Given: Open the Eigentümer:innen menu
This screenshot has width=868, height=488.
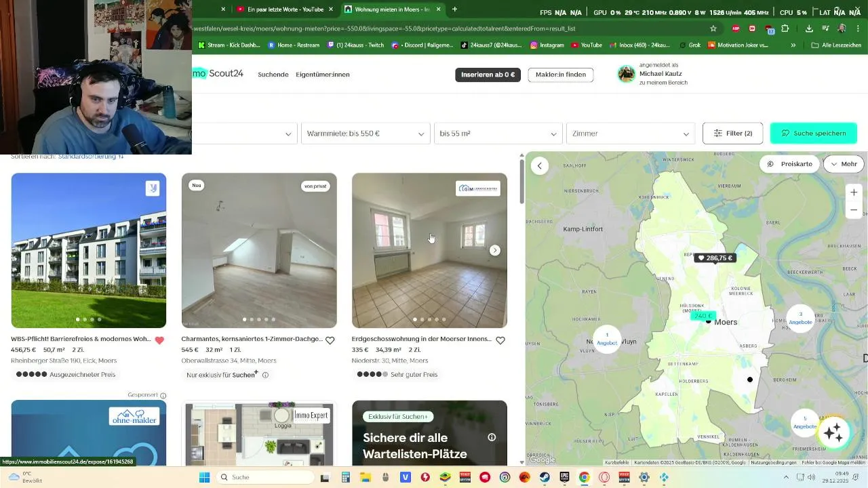Looking at the screenshot, I should click(323, 75).
